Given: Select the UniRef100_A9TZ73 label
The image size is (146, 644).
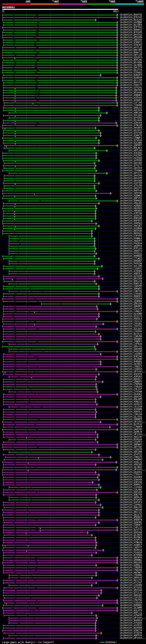Looking at the screenshot, I should (x=131, y=173).
